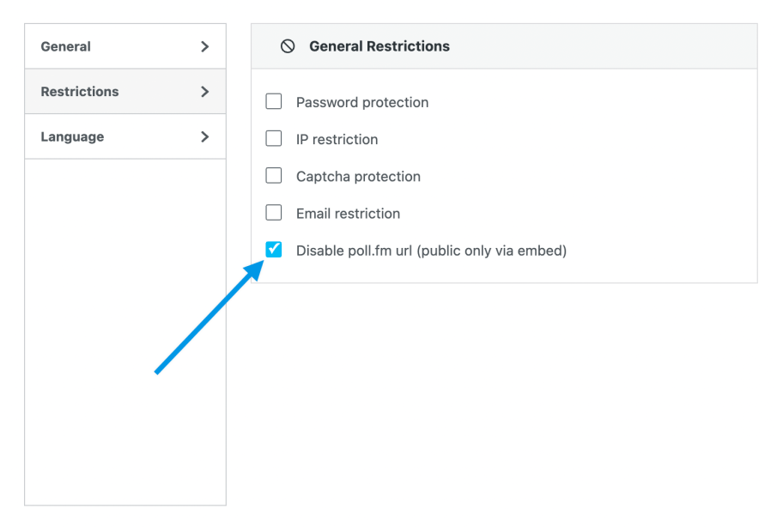Click the prohibited icon beside General Restrictions

coord(288,46)
